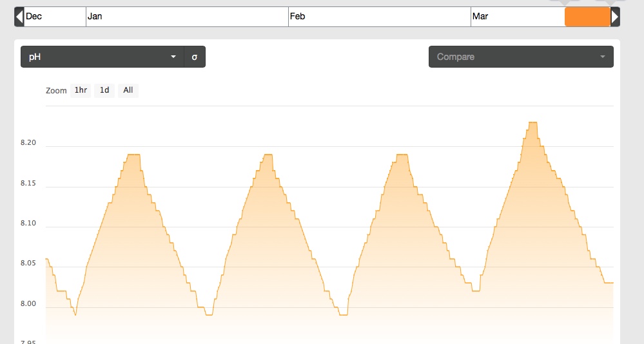This screenshot has width=644, height=344.
Task: Click the left arrow on the timeline bar
Action: (19, 17)
